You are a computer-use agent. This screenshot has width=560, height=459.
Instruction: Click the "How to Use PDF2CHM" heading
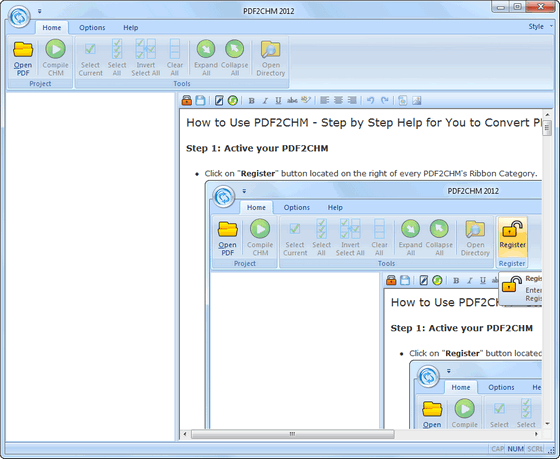click(364, 123)
